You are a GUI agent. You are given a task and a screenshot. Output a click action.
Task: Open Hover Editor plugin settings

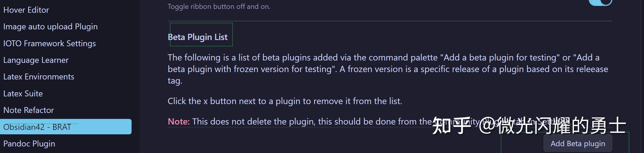point(26,10)
